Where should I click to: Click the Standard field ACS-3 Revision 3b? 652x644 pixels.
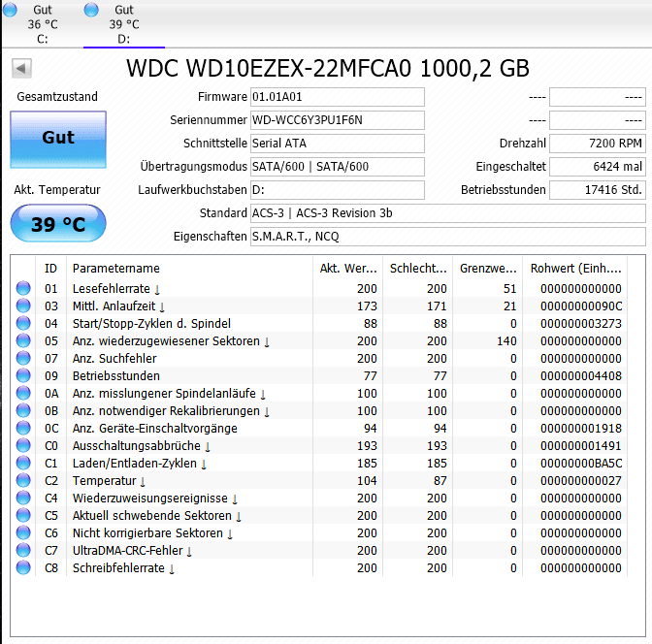click(x=448, y=213)
